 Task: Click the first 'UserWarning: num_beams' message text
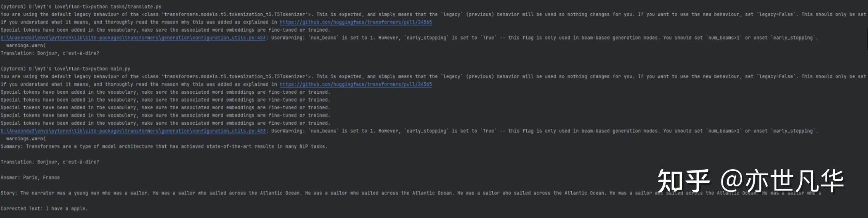coord(543,38)
